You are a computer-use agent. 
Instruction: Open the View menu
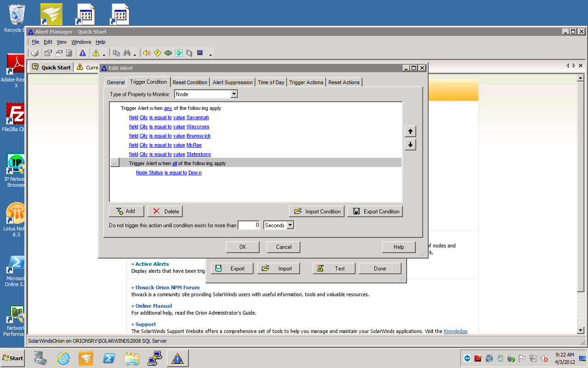pyautogui.click(x=62, y=42)
